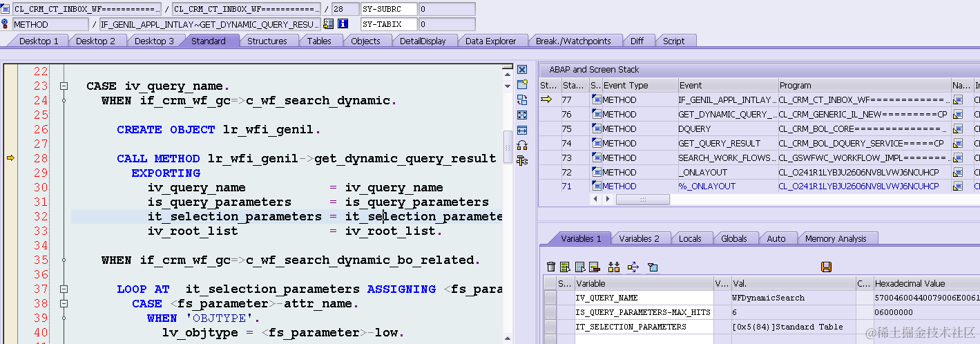Click the blue info icon next to method name
Screen dimensions: 980x344
coord(343,24)
